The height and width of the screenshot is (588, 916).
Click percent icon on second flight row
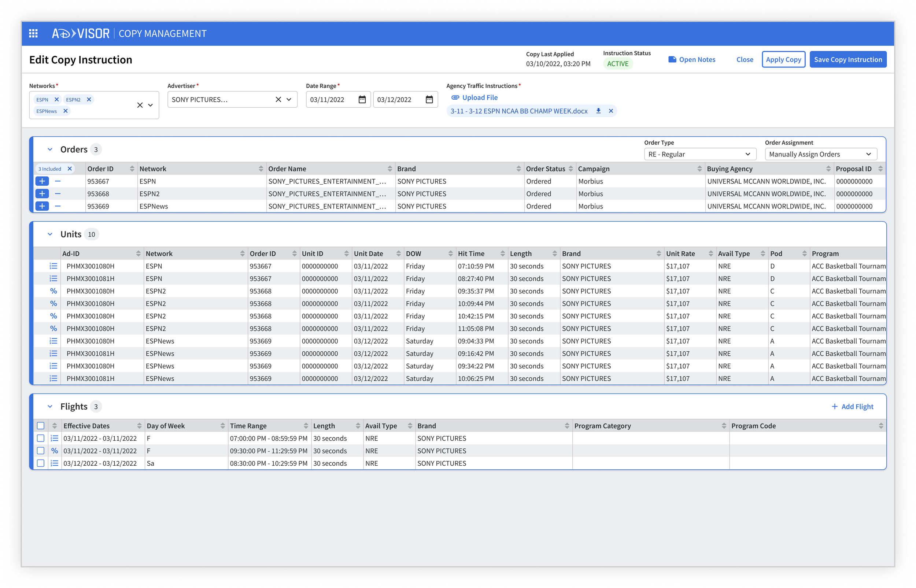[55, 451]
